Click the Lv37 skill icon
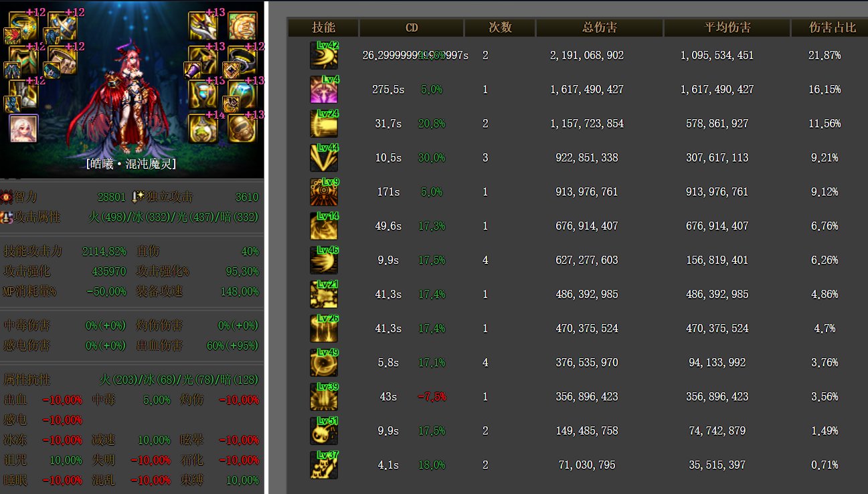This screenshot has width=868, height=494. (324, 465)
